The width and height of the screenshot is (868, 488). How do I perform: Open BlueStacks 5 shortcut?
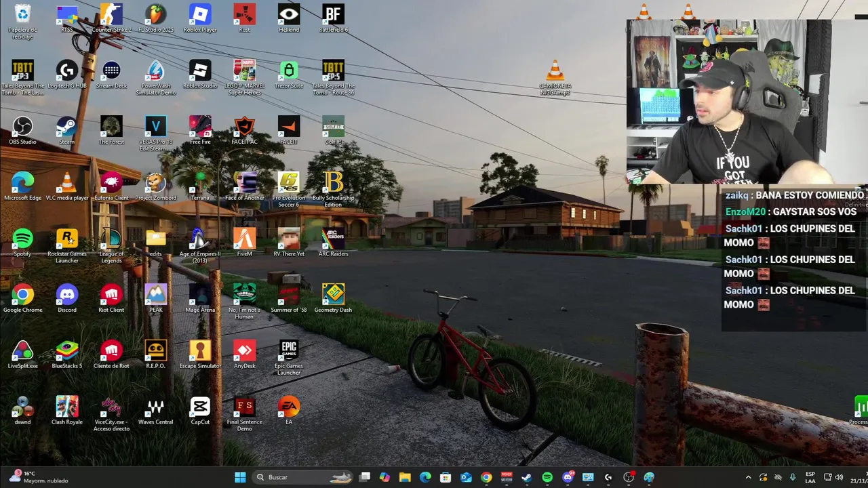click(66, 356)
